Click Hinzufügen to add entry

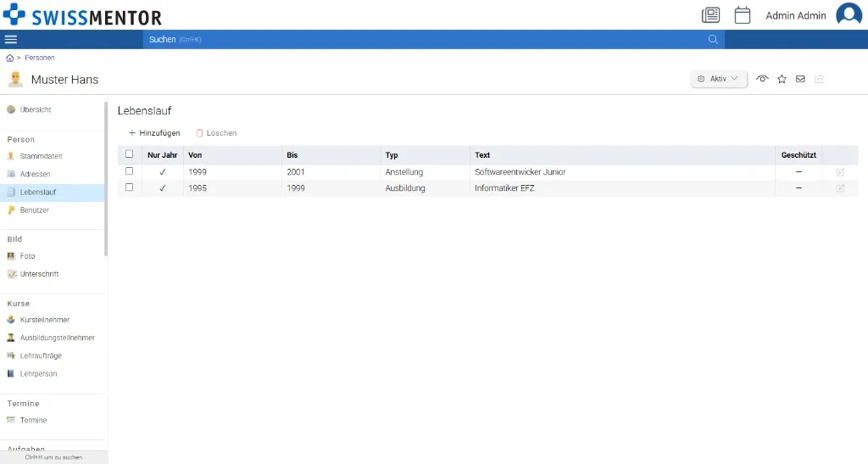point(154,133)
